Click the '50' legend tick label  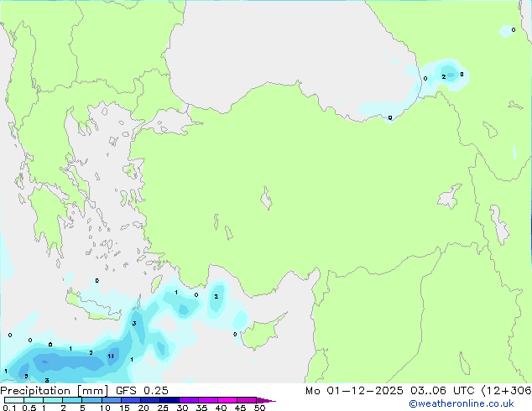(259, 408)
